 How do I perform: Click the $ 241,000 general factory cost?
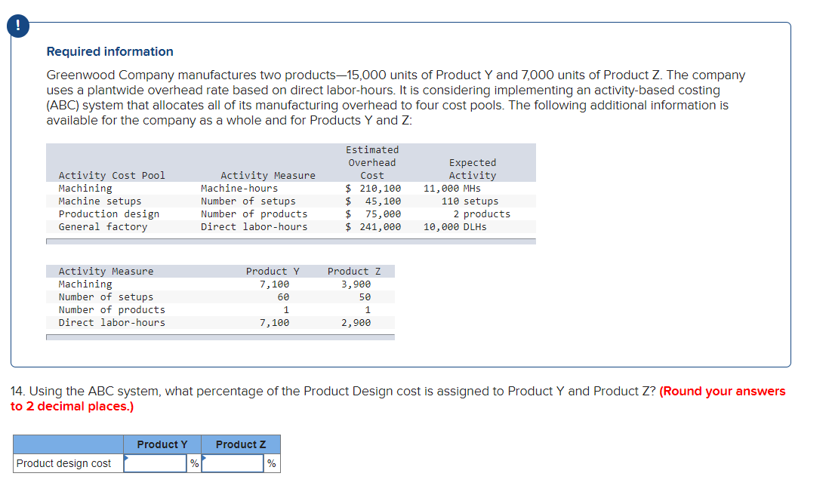(373, 226)
